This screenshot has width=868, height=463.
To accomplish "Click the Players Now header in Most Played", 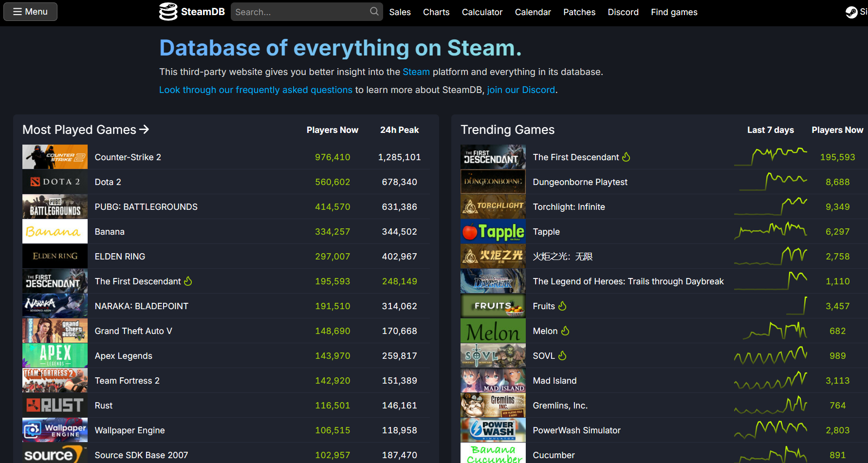I will pyautogui.click(x=332, y=130).
